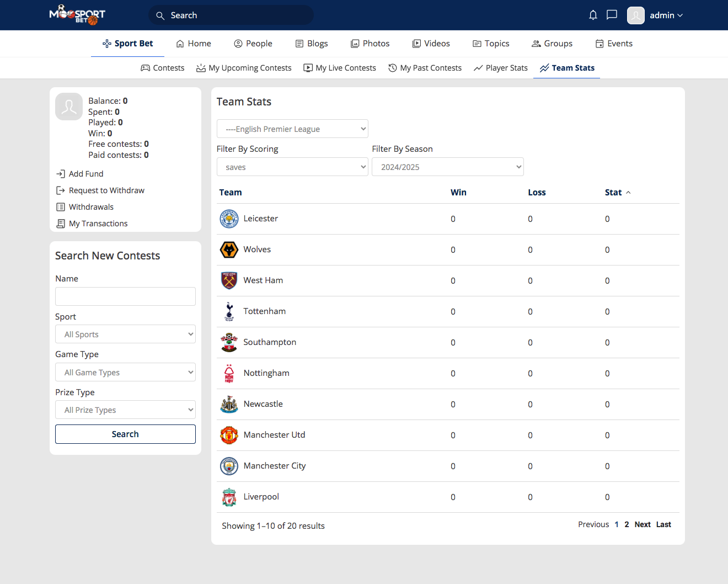Click the admin avatar in header
This screenshot has height=584, width=728.
click(x=636, y=15)
